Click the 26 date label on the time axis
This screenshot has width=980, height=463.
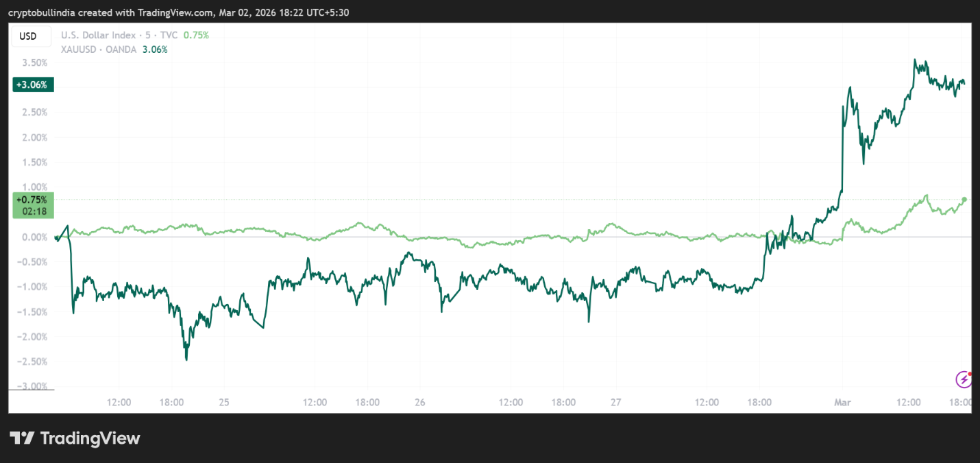(420, 402)
